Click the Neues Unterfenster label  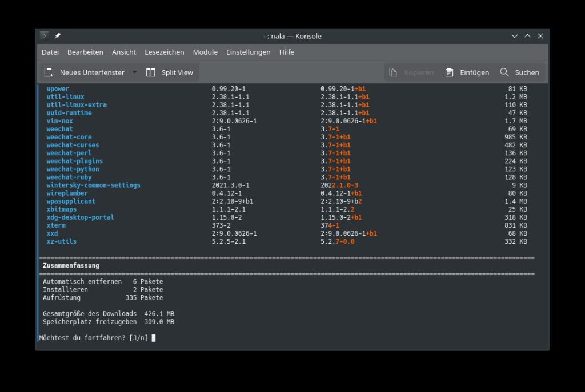pyautogui.click(x=92, y=72)
